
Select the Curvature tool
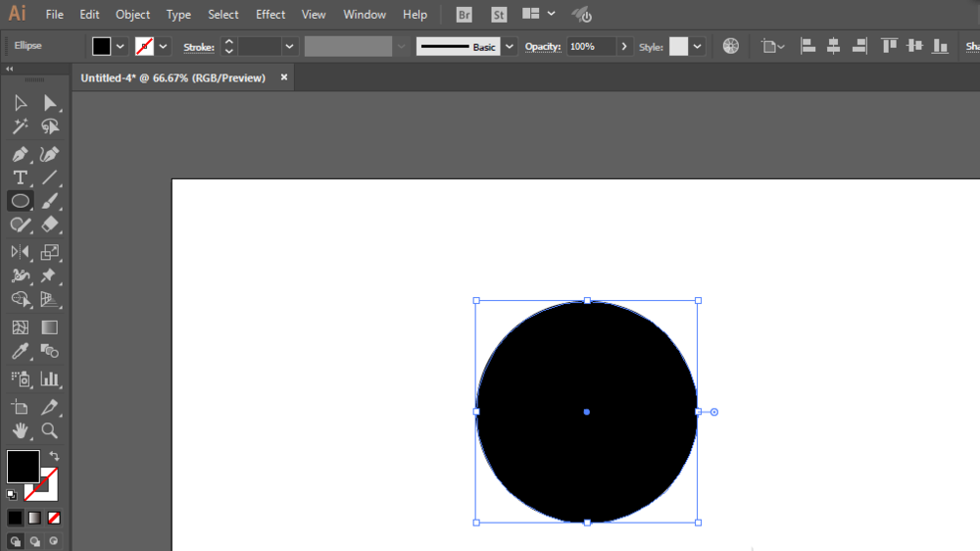(x=49, y=154)
